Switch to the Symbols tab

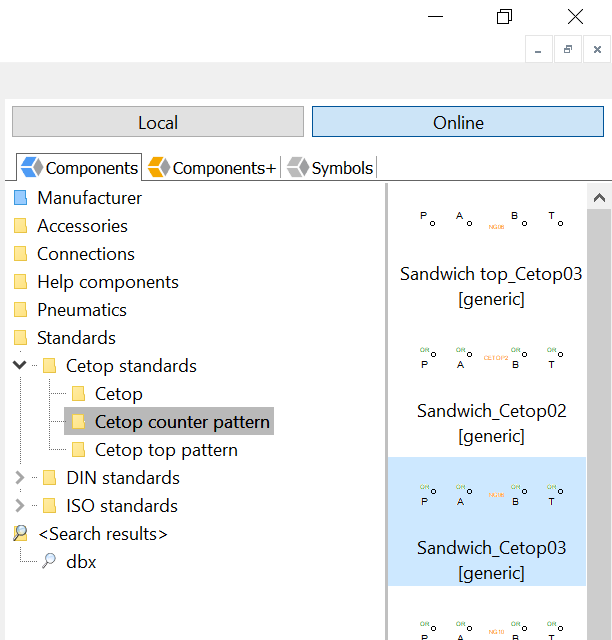coord(330,168)
